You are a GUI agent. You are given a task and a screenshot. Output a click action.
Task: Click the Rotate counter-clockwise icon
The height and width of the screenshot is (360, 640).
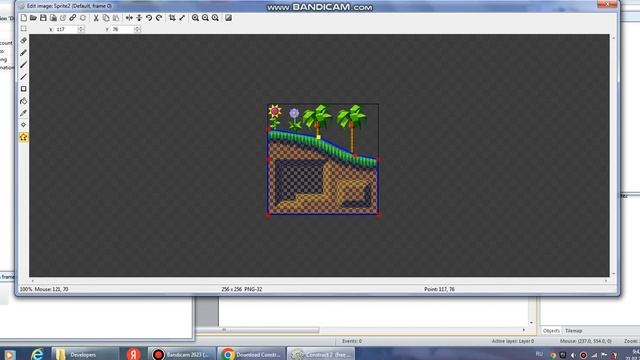click(149, 18)
